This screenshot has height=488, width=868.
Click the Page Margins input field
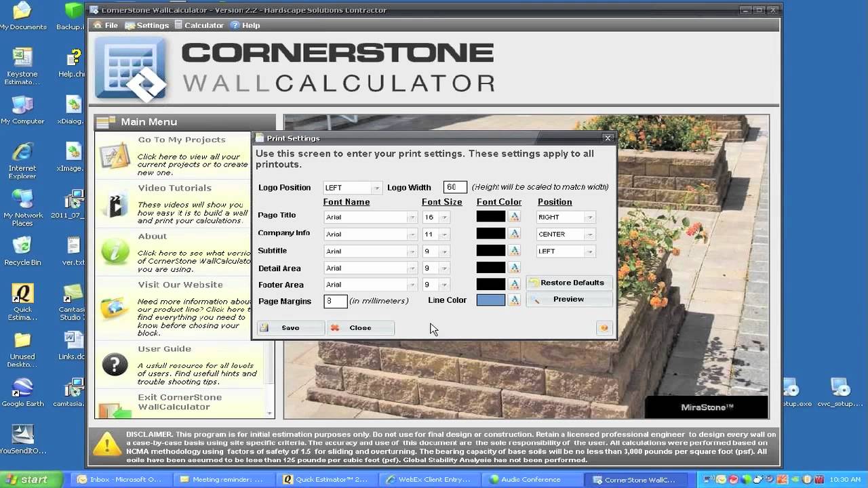(x=336, y=301)
